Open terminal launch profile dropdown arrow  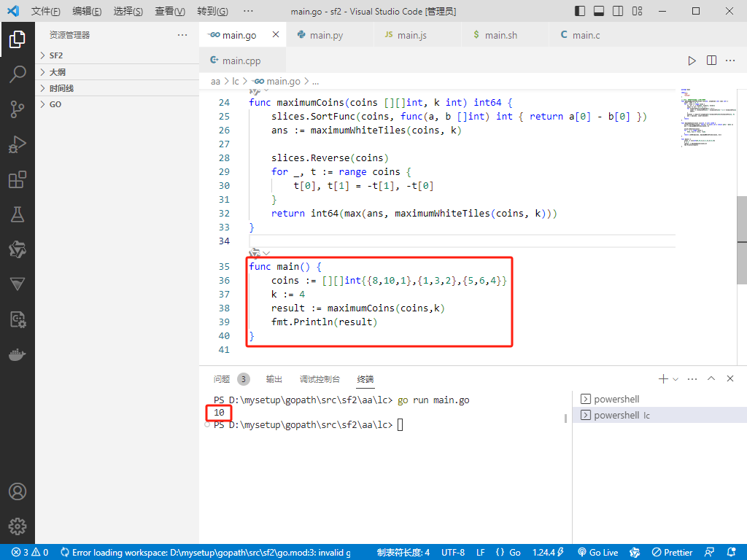click(x=676, y=379)
